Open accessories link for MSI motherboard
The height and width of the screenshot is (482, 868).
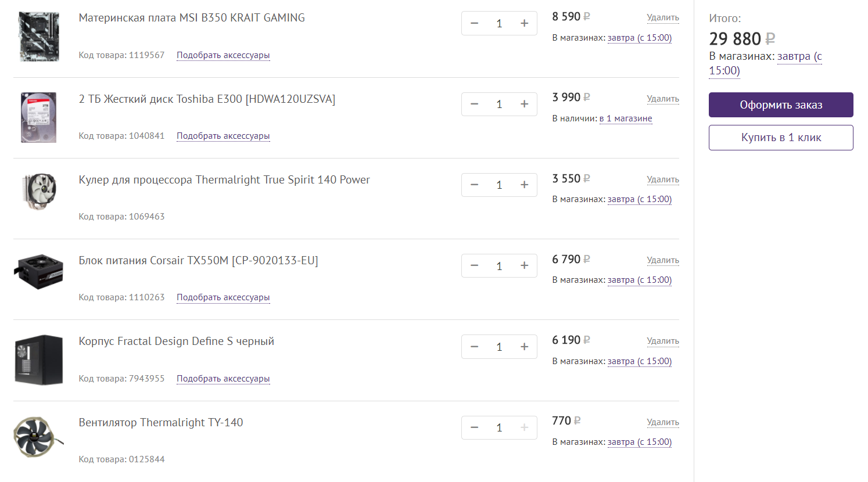[223, 55]
